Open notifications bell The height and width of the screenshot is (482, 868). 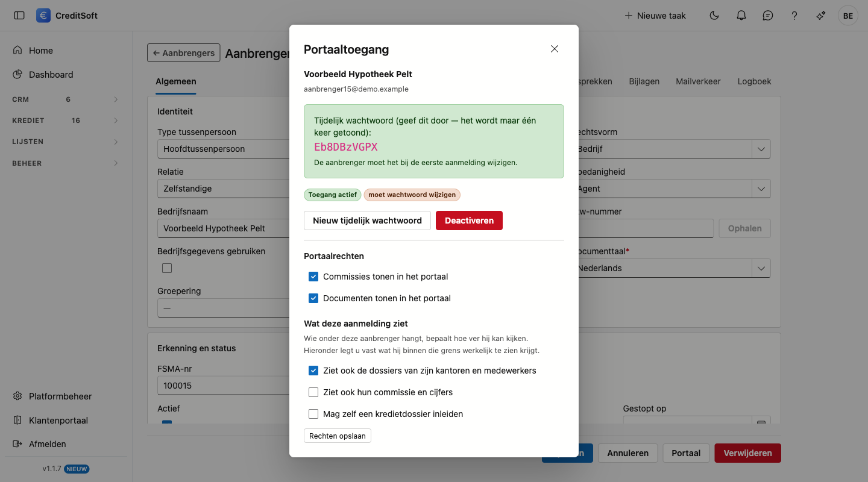click(741, 16)
